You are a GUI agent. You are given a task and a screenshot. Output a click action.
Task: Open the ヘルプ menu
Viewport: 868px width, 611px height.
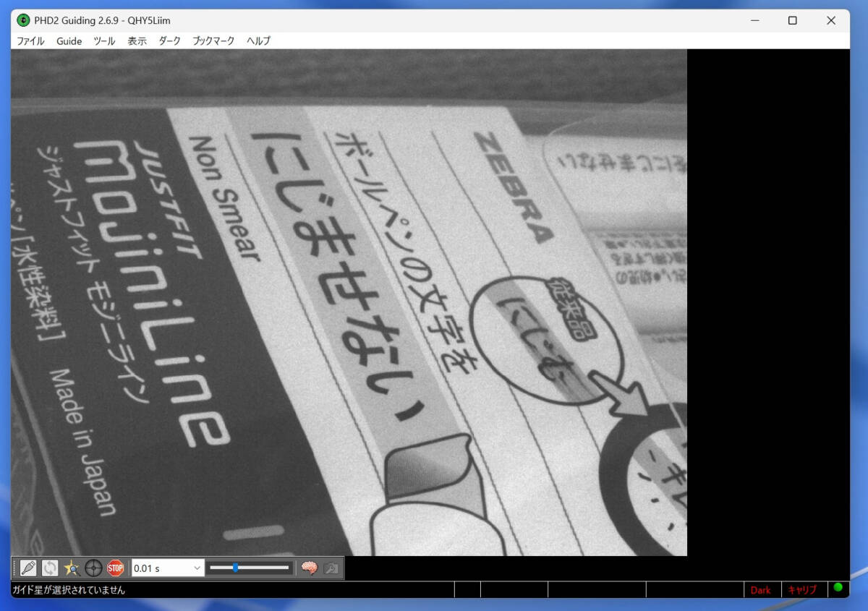tap(258, 41)
